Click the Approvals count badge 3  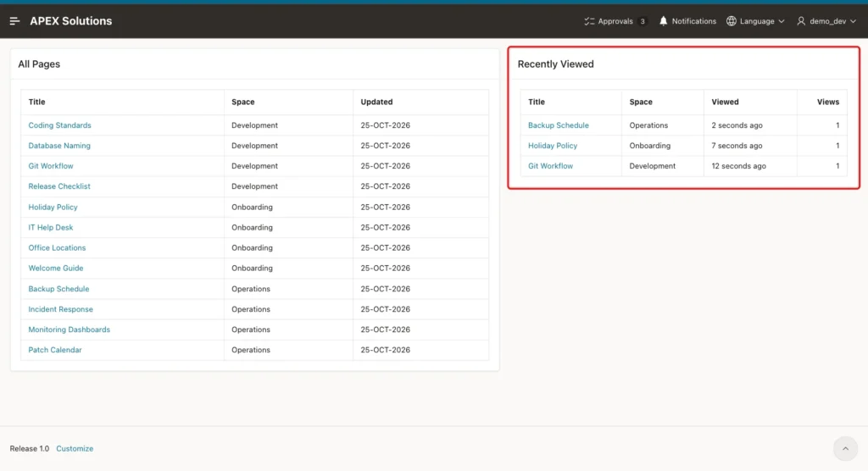click(643, 21)
